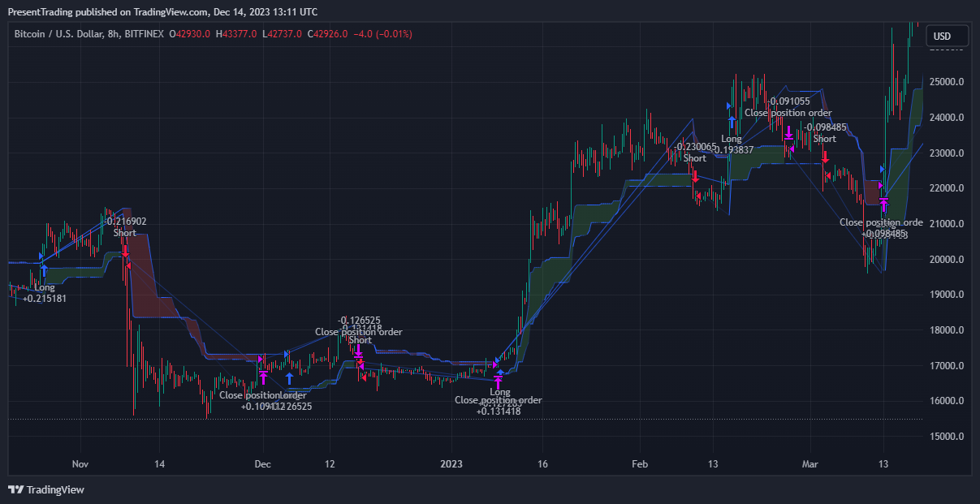Screen dimensions: 980x504
Task: Click the Mar label on the time axis
Action: click(x=809, y=464)
